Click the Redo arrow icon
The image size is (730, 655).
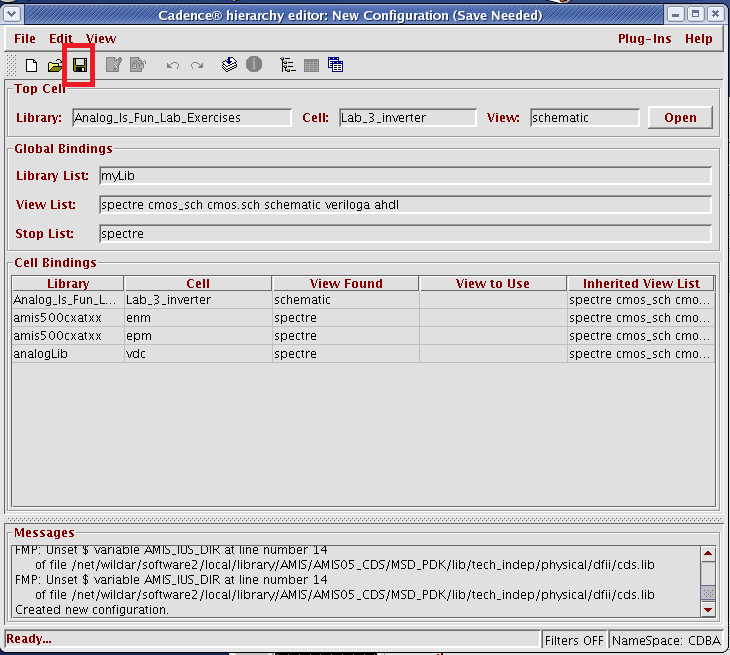click(197, 65)
